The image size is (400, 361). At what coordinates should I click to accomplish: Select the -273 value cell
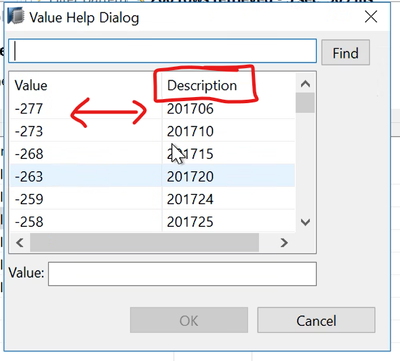click(86, 131)
